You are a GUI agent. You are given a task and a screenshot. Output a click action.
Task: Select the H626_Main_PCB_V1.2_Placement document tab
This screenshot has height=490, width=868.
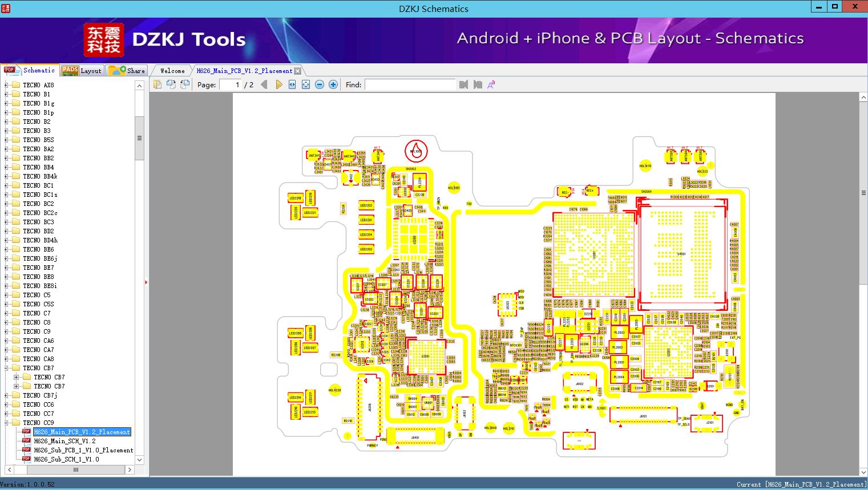coord(244,71)
